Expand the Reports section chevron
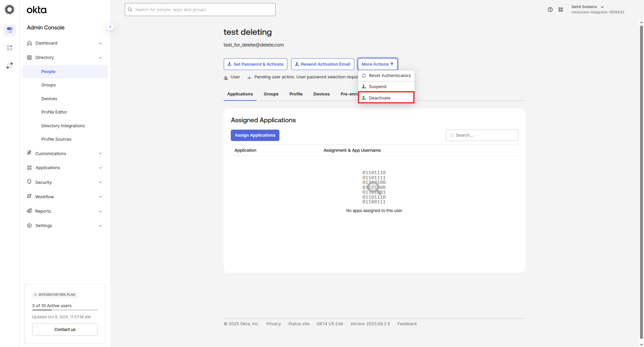The height and width of the screenshot is (347, 644). coord(100,211)
